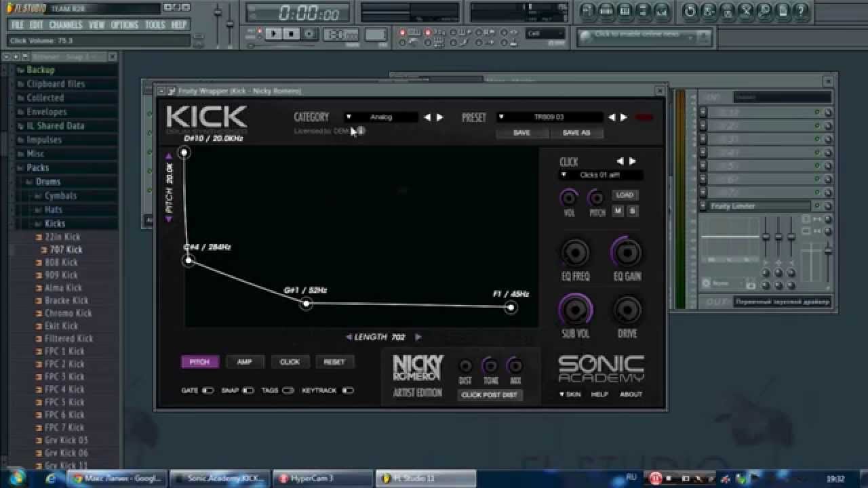
Task: Click the help question mark toolbar icon
Action: 801,10
